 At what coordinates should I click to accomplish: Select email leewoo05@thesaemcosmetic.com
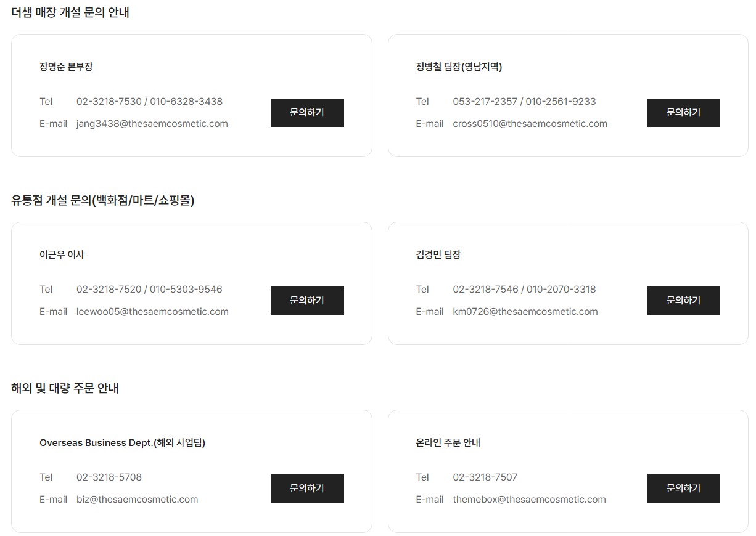[152, 312]
